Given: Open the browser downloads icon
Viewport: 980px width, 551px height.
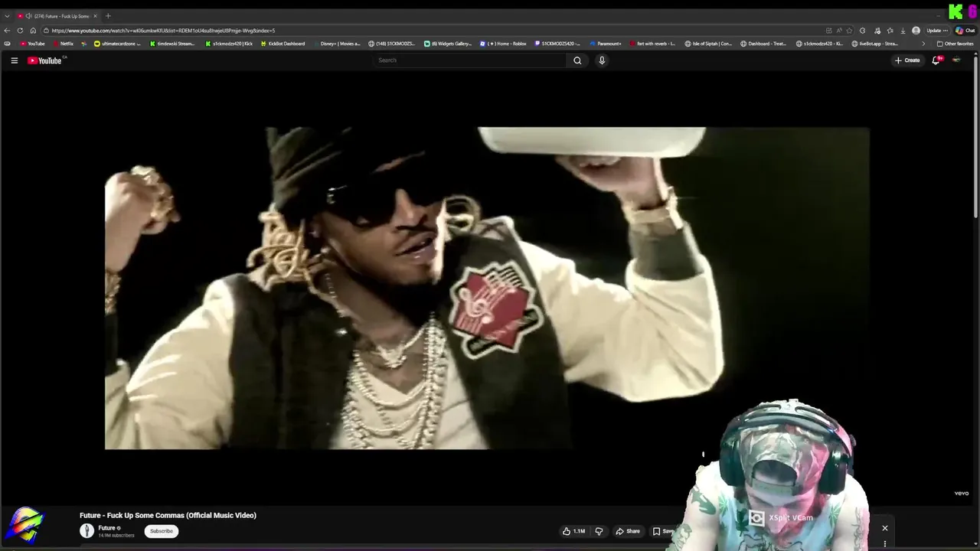Looking at the screenshot, I should coord(903,31).
